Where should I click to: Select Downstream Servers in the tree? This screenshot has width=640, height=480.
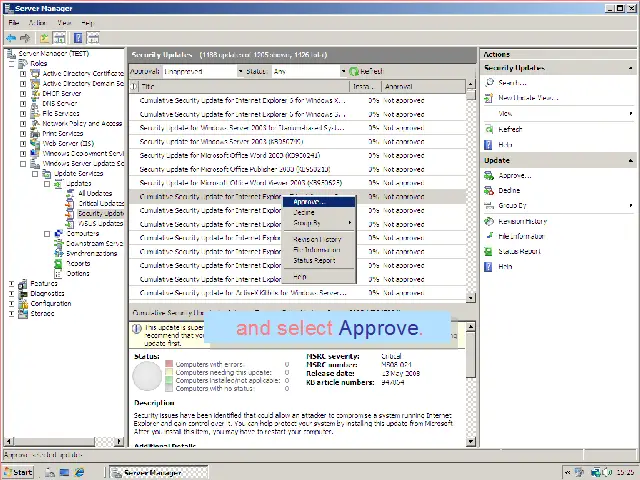click(95, 243)
